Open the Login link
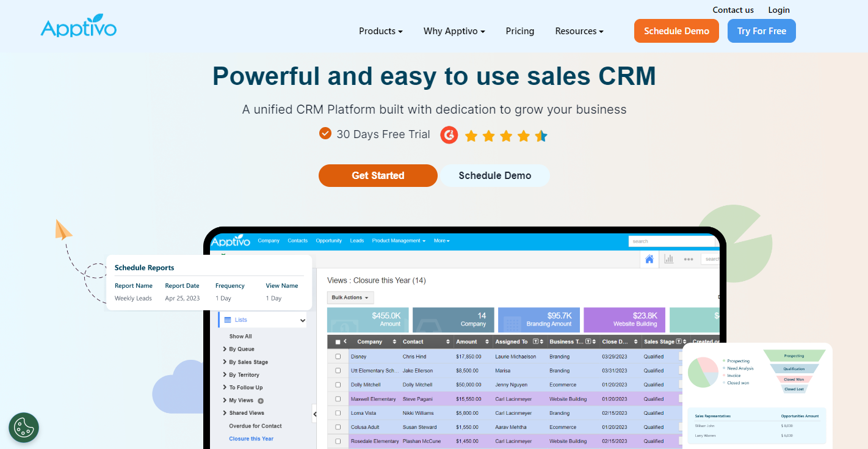The width and height of the screenshot is (868, 449). pyautogui.click(x=779, y=10)
